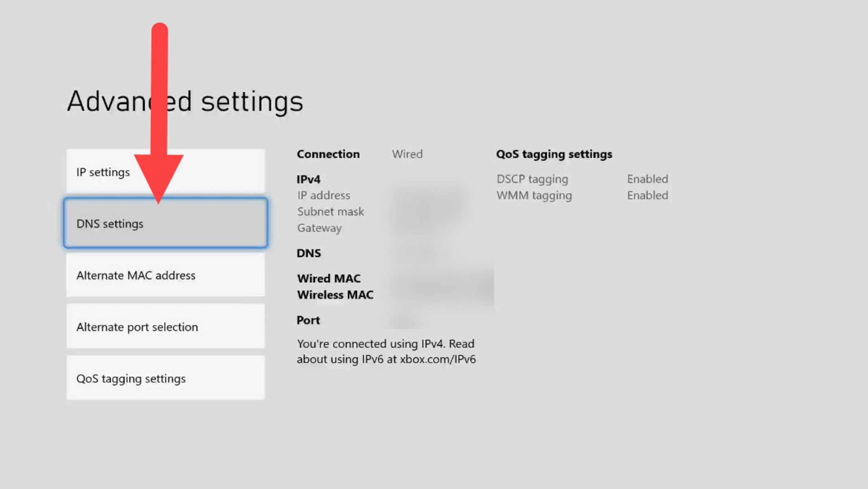This screenshot has height=489, width=868.
Task: Select the Gateway value
Action: 434,228
